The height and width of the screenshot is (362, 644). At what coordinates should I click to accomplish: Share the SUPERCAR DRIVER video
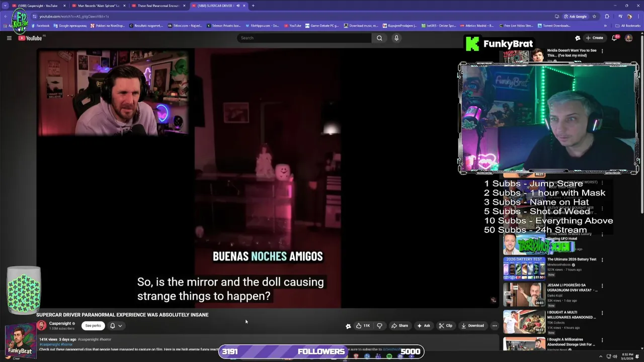tap(400, 326)
